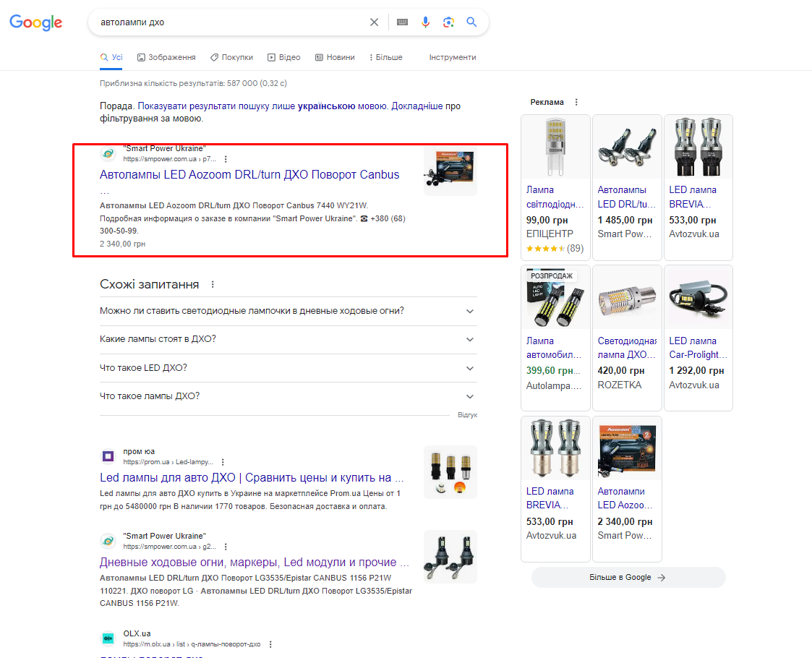The width and height of the screenshot is (812, 658).
Task: Open Автолампи LED Aozoom 2 340,00 грн ad
Action: click(x=627, y=489)
